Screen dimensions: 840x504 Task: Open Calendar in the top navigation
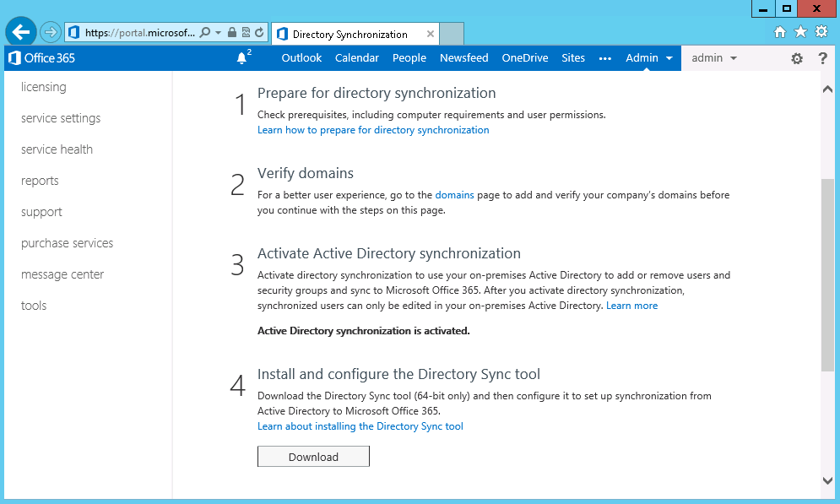(x=357, y=58)
